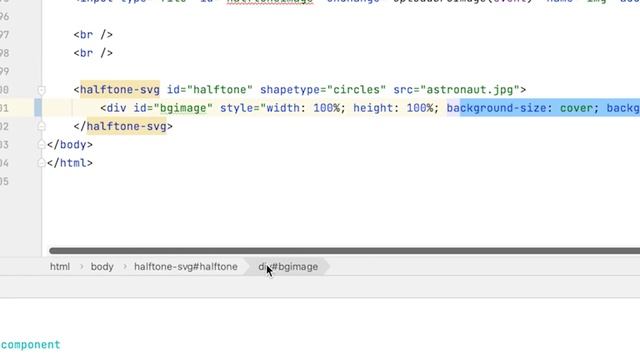
Task: Click the opening halftone-svg tag name
Action: pos(120,90)
